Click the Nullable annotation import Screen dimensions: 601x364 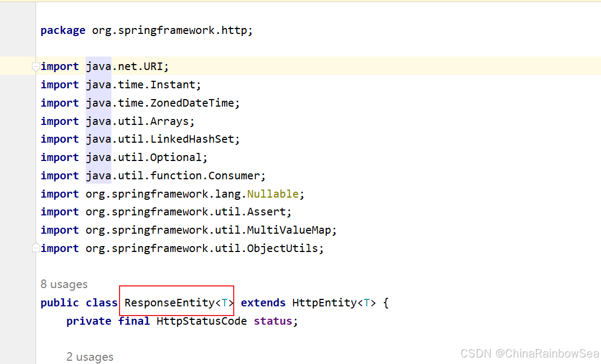(x=272, y=194)
